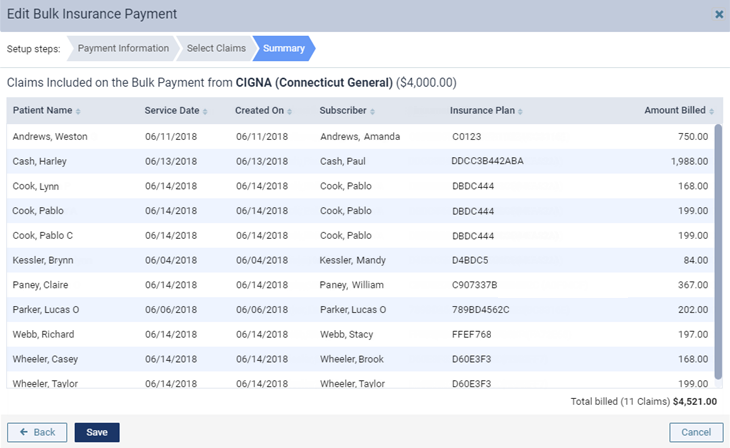730x448 pixels.
Task: Select the Kessler, Brynn claim row
Action: pyautogui.click(x=360, y=260)
